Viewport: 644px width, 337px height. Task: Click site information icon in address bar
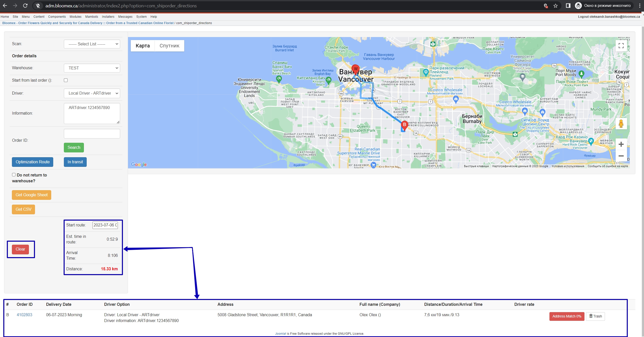click(38, 6)
